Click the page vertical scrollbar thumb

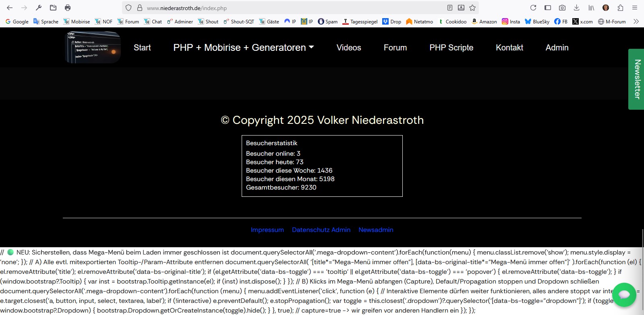pyautogui.click(x=642, y=270)
